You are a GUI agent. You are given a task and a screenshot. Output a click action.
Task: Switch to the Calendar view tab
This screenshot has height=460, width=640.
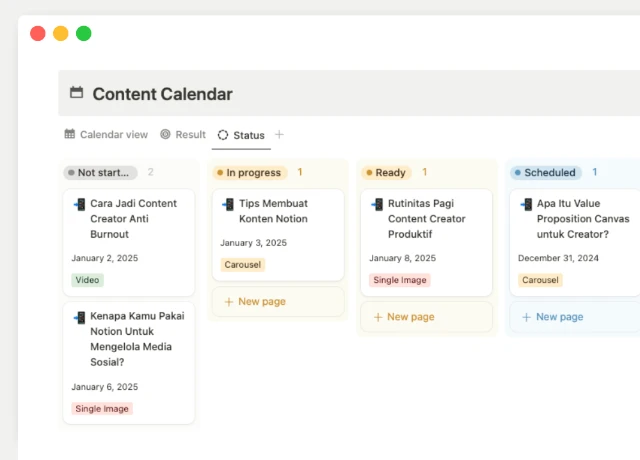pyautogui.click(x=106, y=134)
